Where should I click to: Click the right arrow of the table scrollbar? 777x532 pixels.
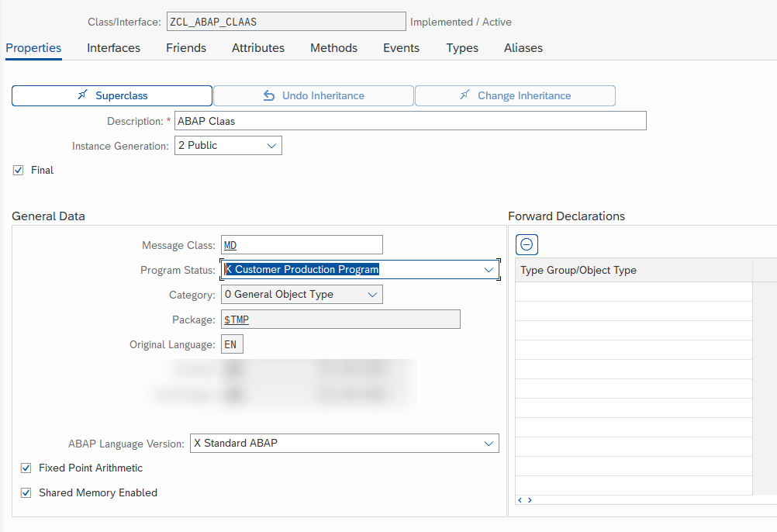pyautogui.click(x=530, y=500)
